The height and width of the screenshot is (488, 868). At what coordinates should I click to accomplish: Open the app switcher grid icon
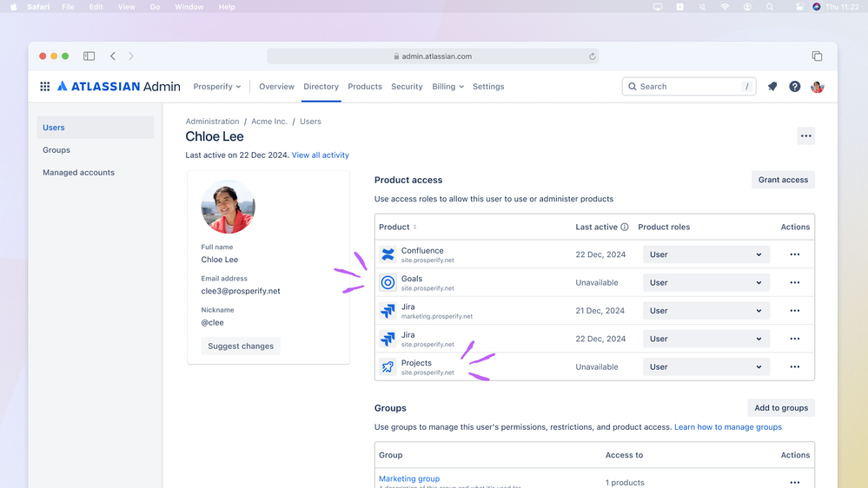point(45,86)
